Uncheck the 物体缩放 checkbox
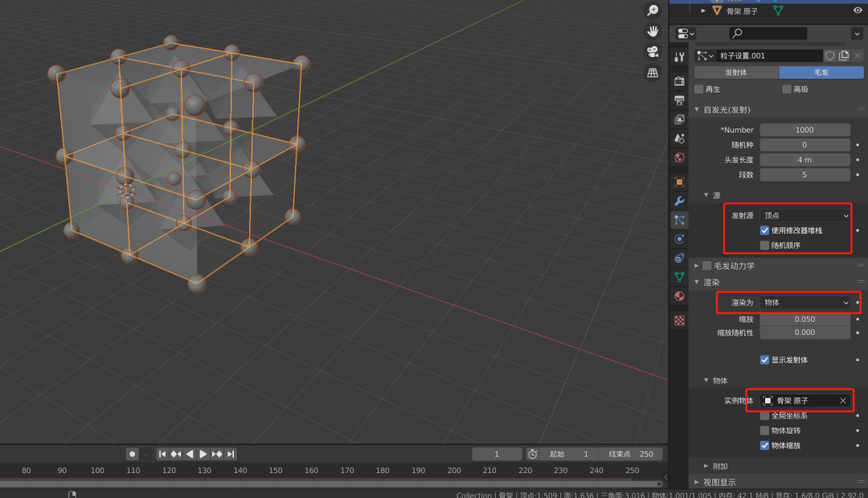This screenshot has width=868, height=498. (x=764, y=446)
